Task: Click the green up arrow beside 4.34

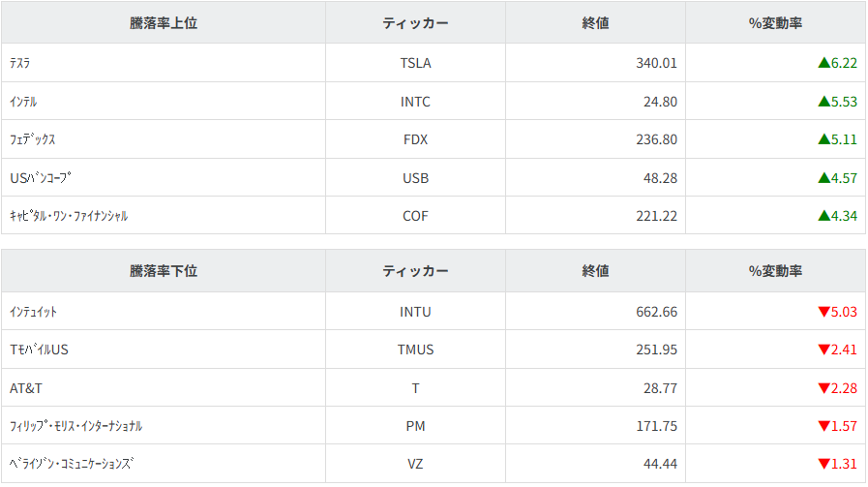Action: 823,216
